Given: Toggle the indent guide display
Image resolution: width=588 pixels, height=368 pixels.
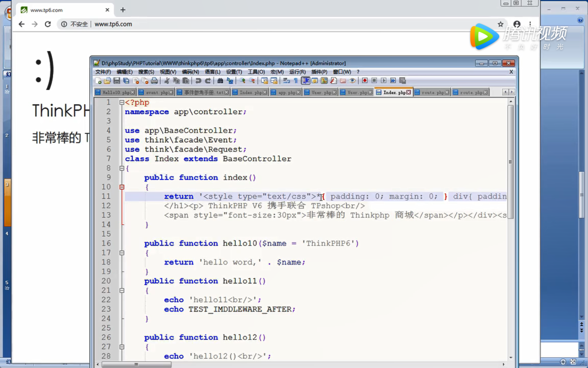Looking at the screenshot, I should (306, 81).
